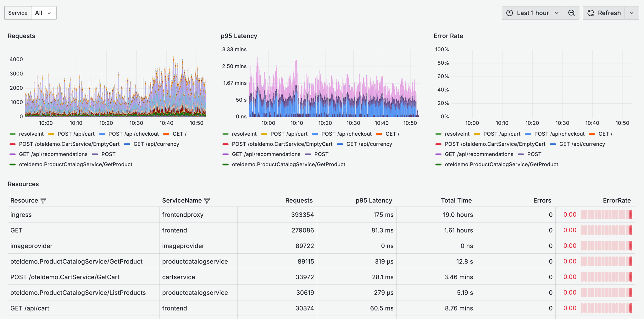Image resolution: width=644 pixels, height=319 pixels.
Task: Open the Last 1 hour time picker
Action: click(x=533, y=13)
